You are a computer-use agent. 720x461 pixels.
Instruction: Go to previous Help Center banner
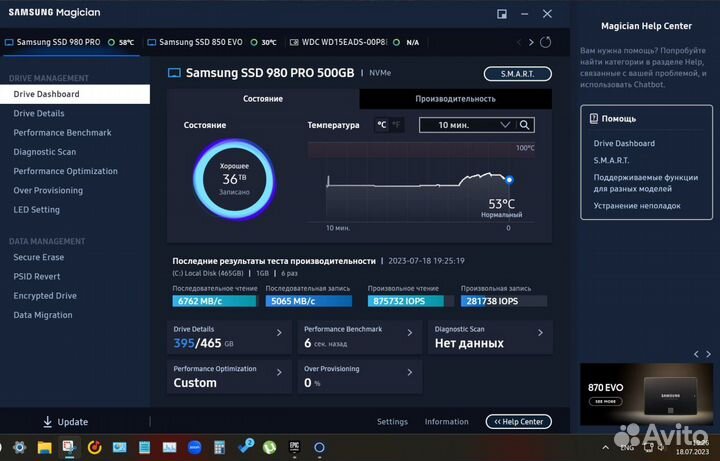696,354
